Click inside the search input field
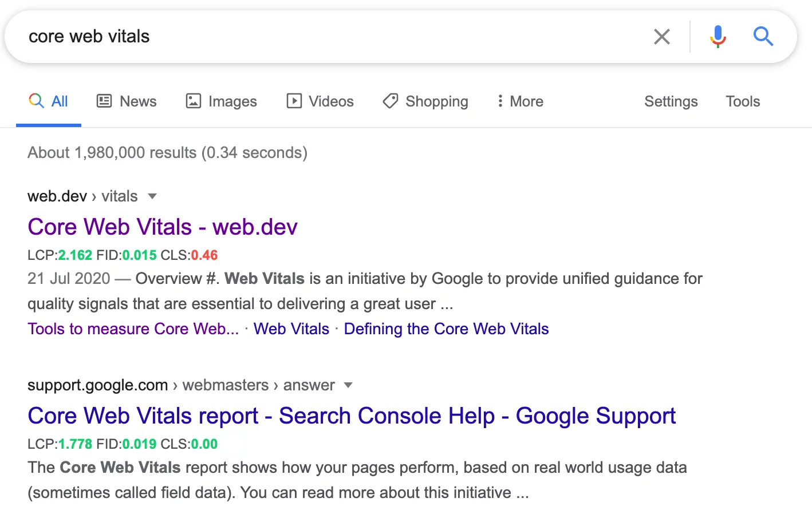812x514 pixels. pos(286,36)
